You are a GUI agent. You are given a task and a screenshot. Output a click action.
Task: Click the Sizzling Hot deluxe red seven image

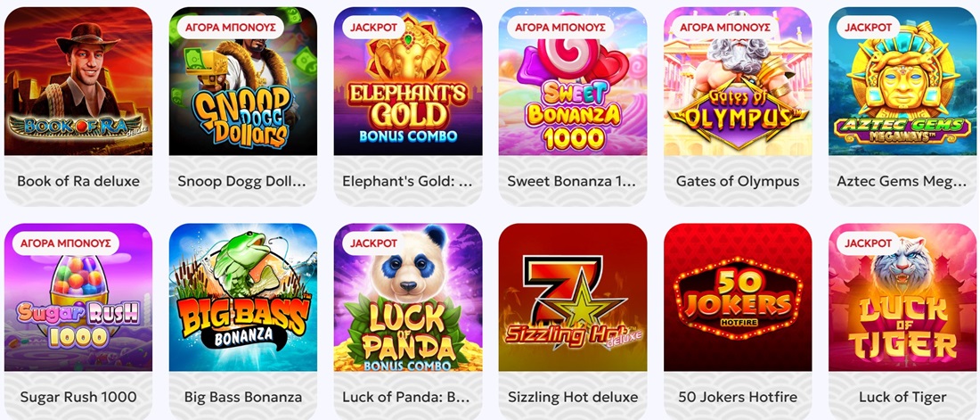click(x=573, y=297)
